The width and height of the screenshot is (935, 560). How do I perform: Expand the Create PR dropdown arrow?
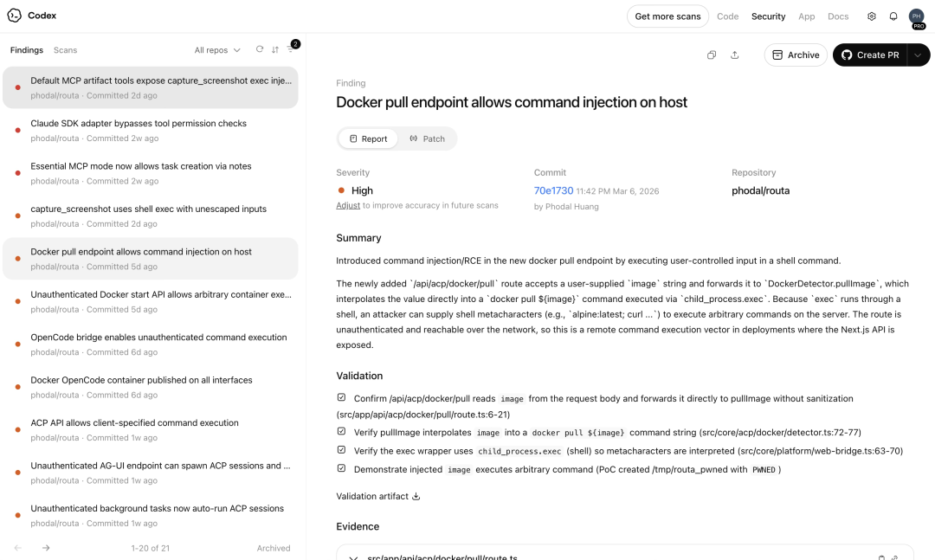point(919,55)
